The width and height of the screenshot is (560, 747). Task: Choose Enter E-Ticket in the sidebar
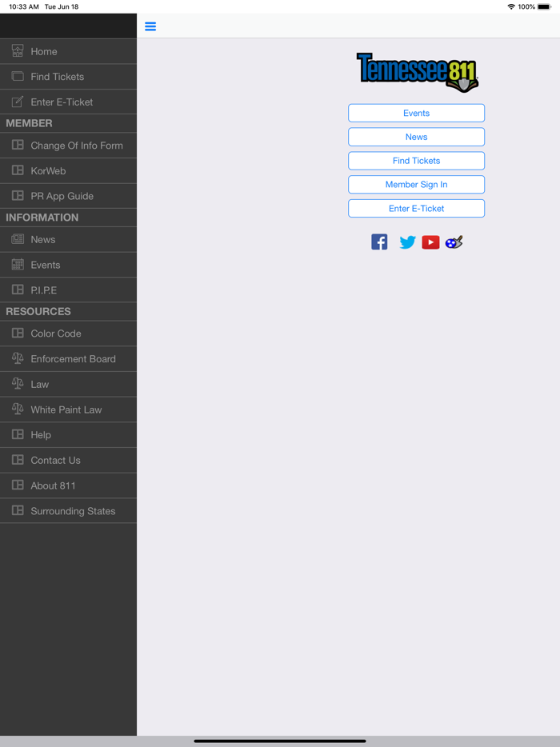(68, 102)
